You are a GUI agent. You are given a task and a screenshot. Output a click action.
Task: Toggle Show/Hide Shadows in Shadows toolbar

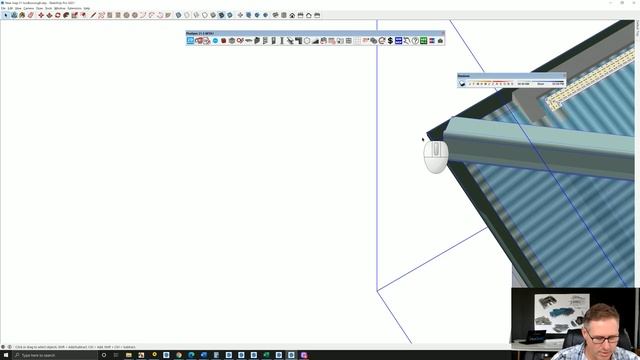pos(462,84)
